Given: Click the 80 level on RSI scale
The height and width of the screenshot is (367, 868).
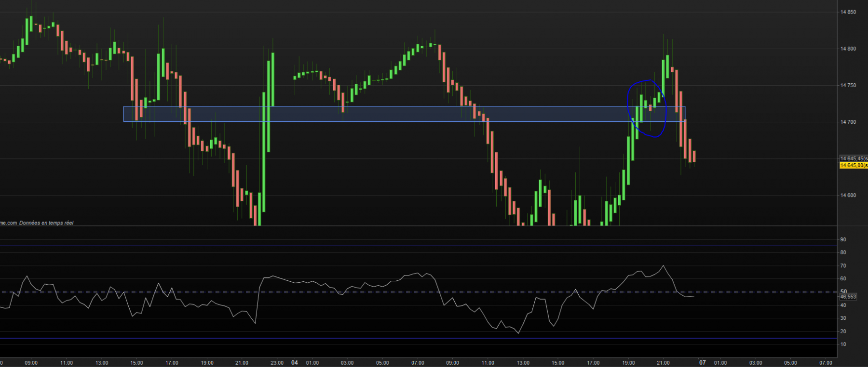Looking at the screenshot, I should (843, 252).
